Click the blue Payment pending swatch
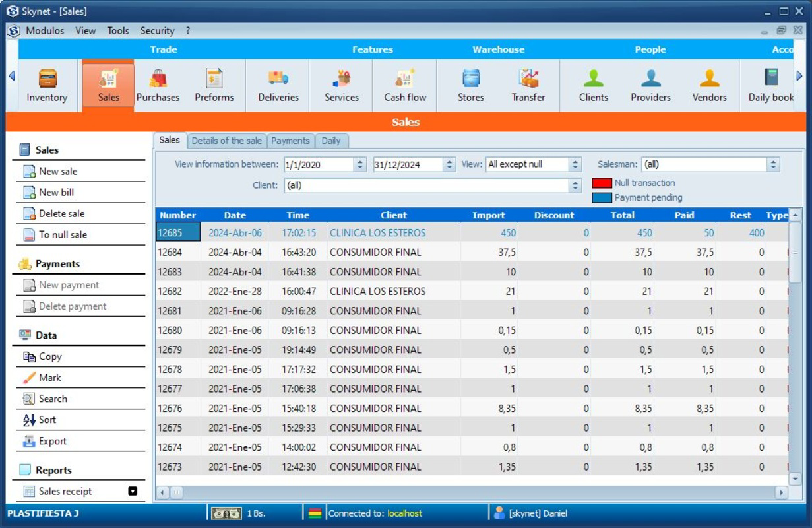Viewport: 812px width, 528px height. pyautogui.click(x=602, y=197)
